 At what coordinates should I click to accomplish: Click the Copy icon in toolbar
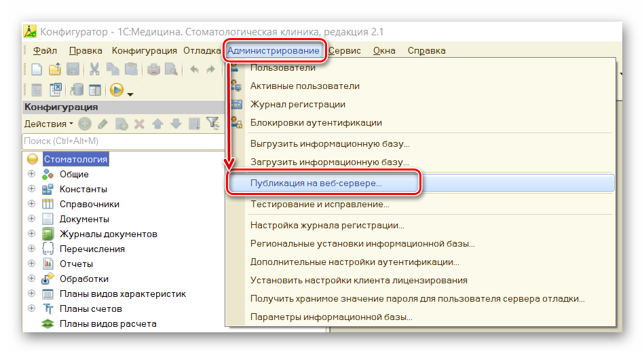[113, 69]
